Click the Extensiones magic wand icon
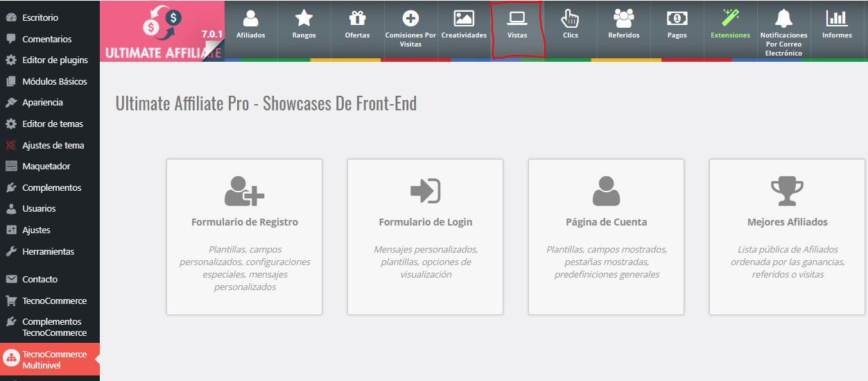Image resolution: width=868 pixels, height=381 pixels. click(x=730, y=19)
